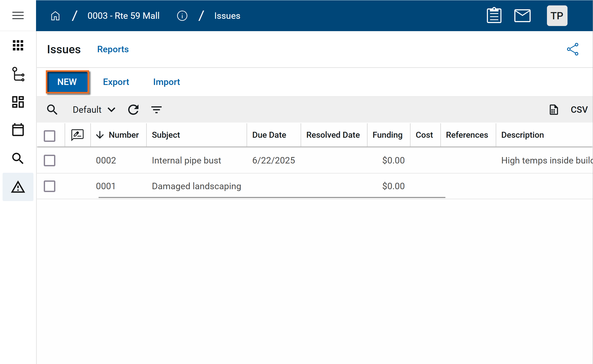Click the home icon in breadcrumb
The image size is (593, 364).
pyautogui.click(x=55, y=16)
